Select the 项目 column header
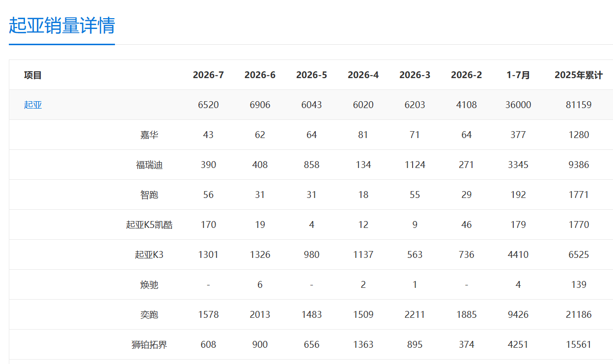This screenshot has width=613, height=364. tap(33, 75)
